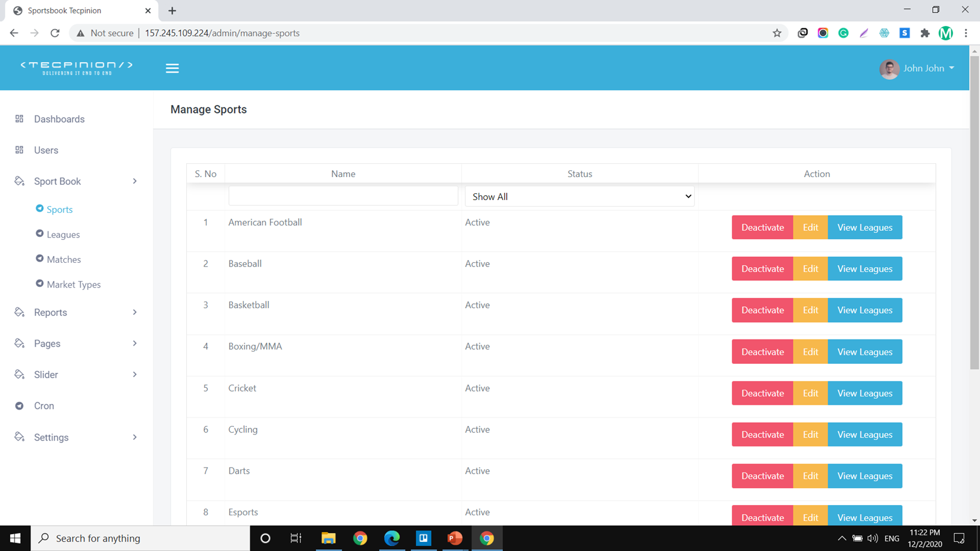Viewport: 980px width, 551px height.
Task: Open Chrome three-dot menu
Action: coord(966,33)
